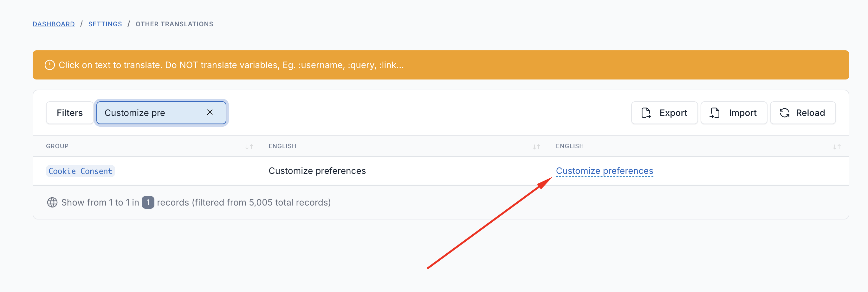Clear the search with the X icon
The height and width of the screenshot is (292, 868).
pos(210,112)
